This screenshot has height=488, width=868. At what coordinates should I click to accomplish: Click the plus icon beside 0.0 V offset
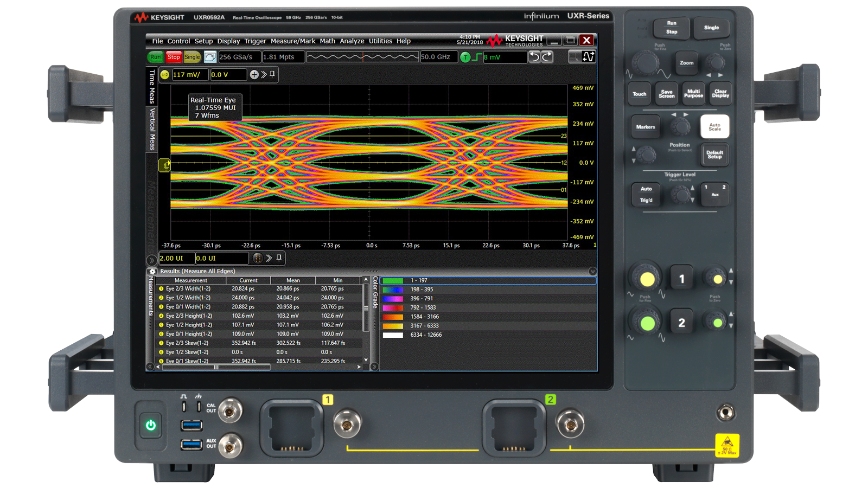point(254,75)
